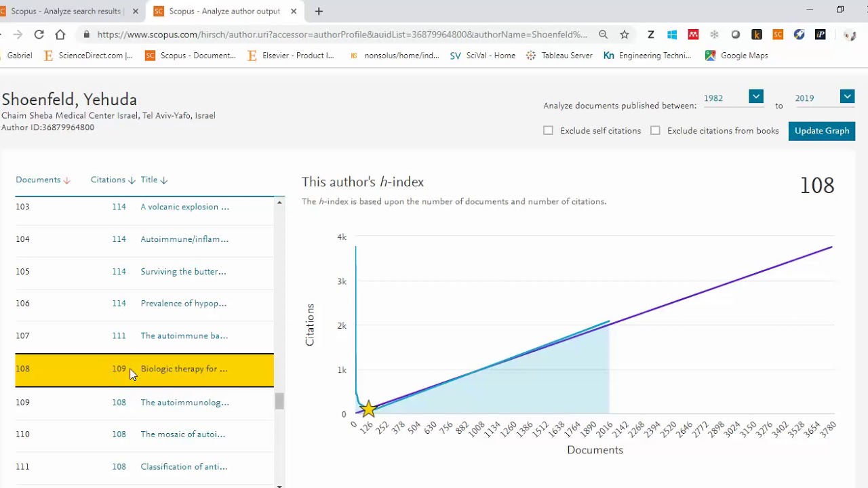Click the document list scrollbar thumb

pos(279,401)
